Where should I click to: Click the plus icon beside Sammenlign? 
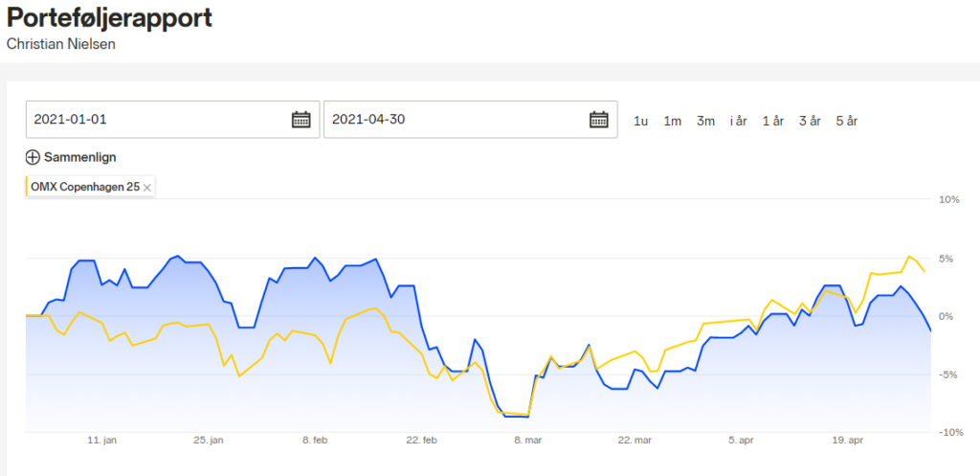click(33, 157)
